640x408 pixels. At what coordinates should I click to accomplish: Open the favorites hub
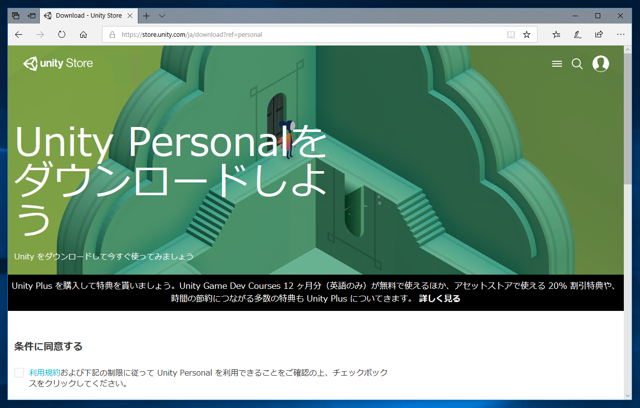tap(556, 35)
